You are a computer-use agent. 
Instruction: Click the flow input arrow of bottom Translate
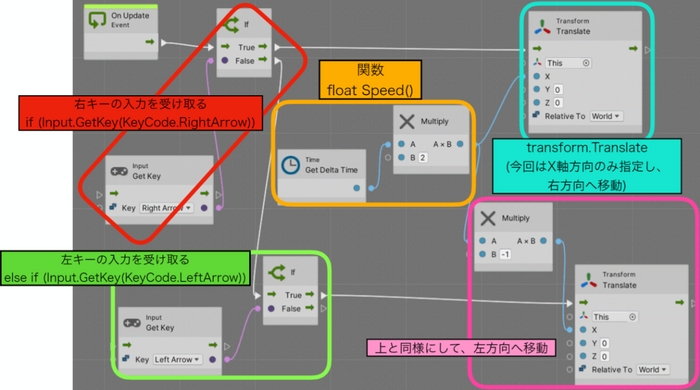pyautogui.click(x=583, y=303)
